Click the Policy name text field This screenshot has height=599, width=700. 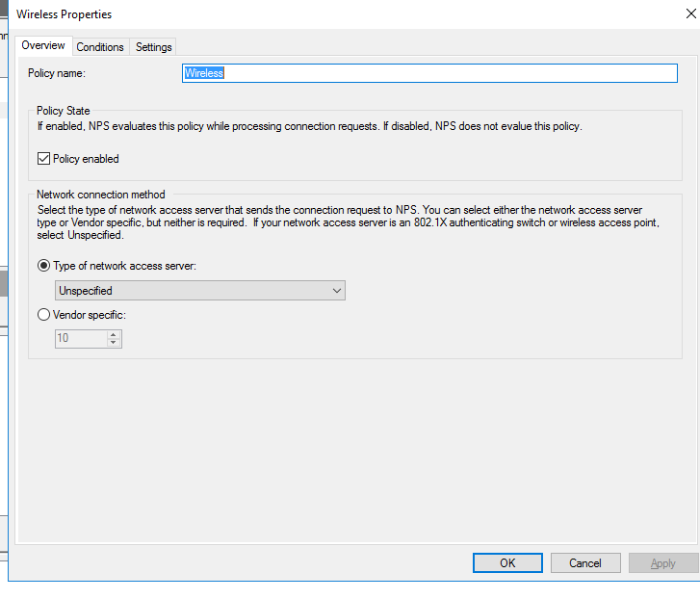pyautogui.click(x=430, y=73)
